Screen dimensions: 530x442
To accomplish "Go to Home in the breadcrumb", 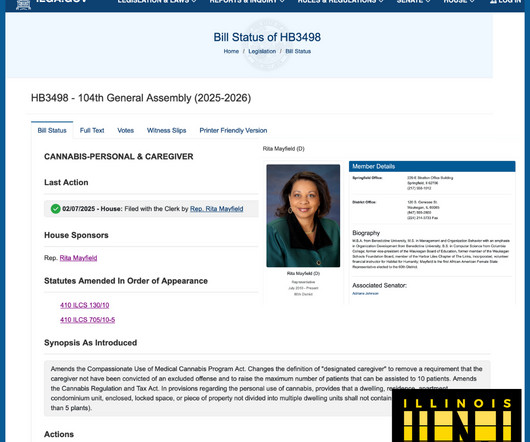I will click(231, 51).
